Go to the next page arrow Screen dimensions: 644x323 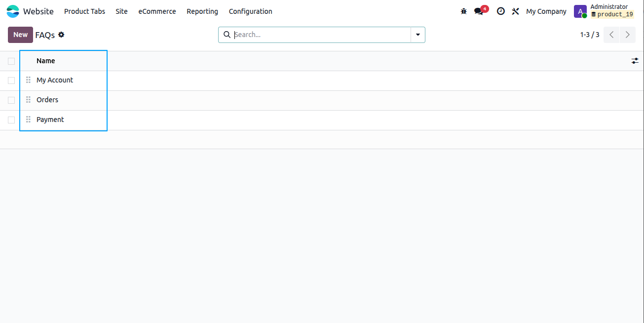click(628, 35)
